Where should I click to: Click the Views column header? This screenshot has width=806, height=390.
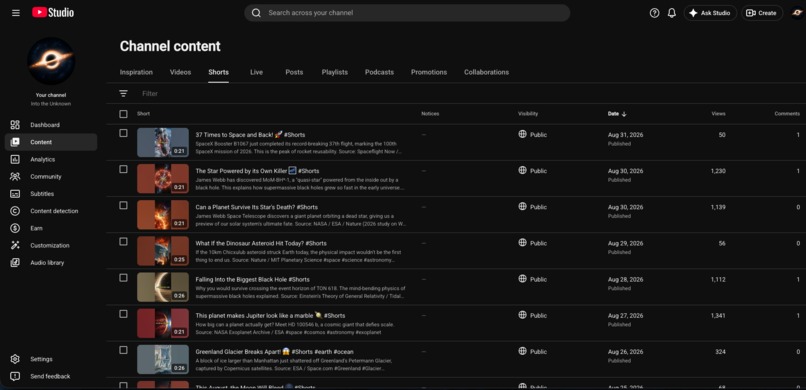pos(718,114)
